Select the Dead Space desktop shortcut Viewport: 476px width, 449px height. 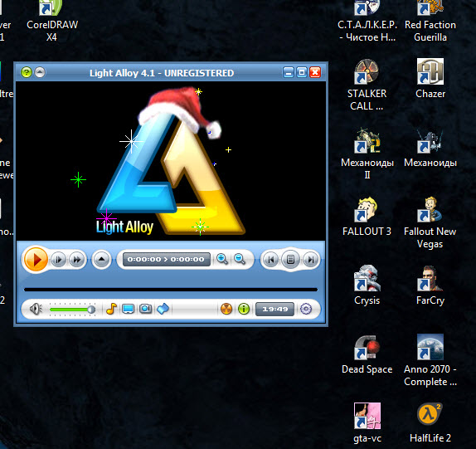point(367,354)
